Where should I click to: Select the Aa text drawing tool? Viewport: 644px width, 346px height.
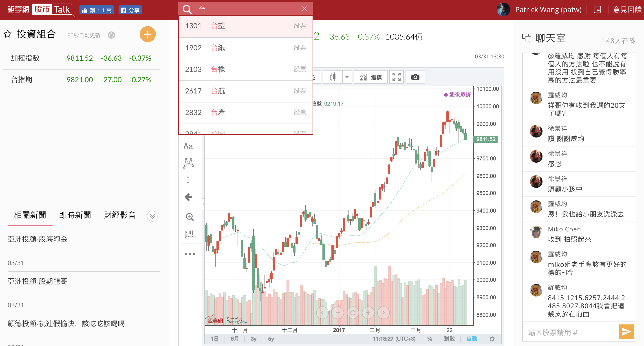[188, 146]
